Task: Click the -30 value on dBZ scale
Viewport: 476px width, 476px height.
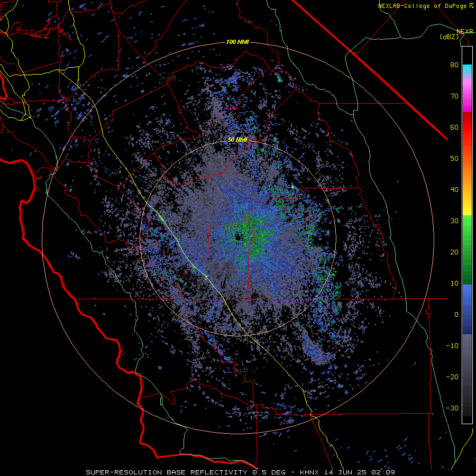Action: click(452, 408)
